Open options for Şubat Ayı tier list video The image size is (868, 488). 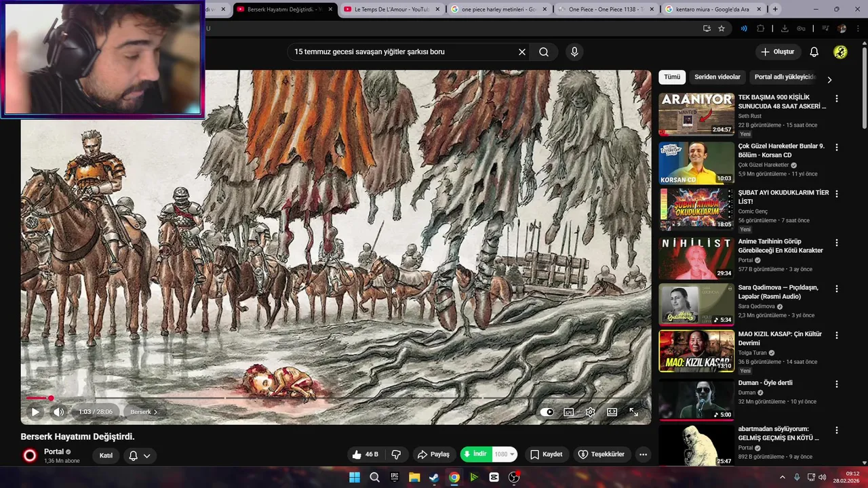pyautogui.click(x=836, y=194)
